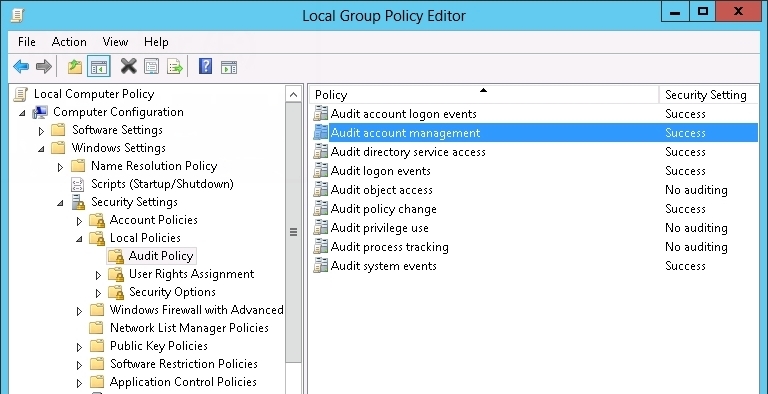Click the User Rights Assignment folder icon
The image size is (768, 394).
pyautogui.click(x=116, y=274)
